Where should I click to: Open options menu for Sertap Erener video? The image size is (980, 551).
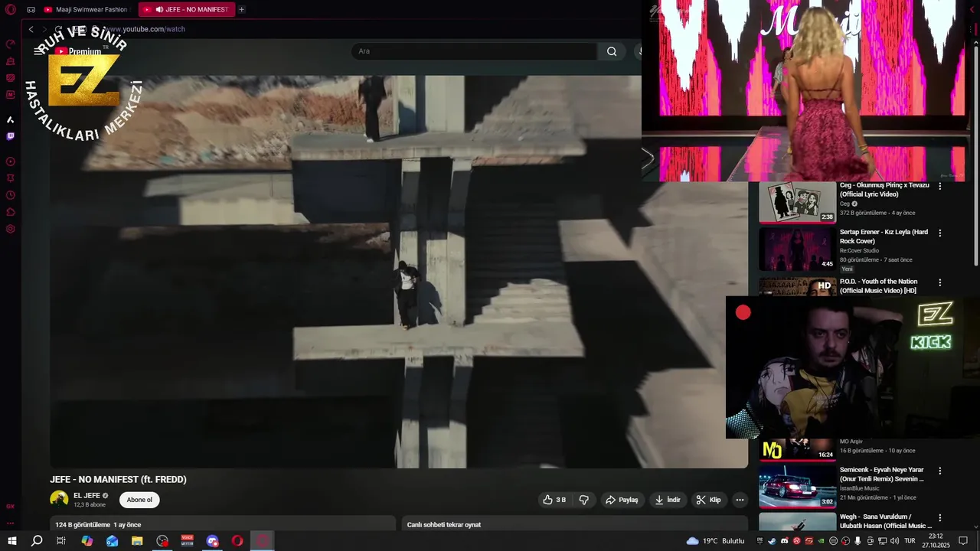click(x=940, y=233)
